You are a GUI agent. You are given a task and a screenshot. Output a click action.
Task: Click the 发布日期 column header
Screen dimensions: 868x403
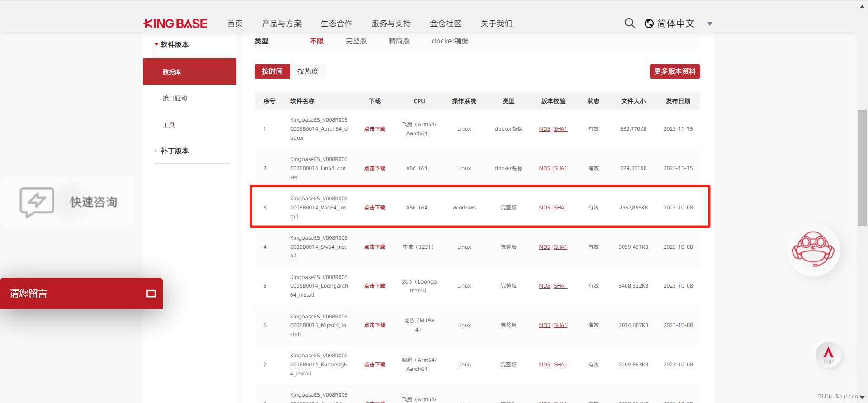pos(678,101)
